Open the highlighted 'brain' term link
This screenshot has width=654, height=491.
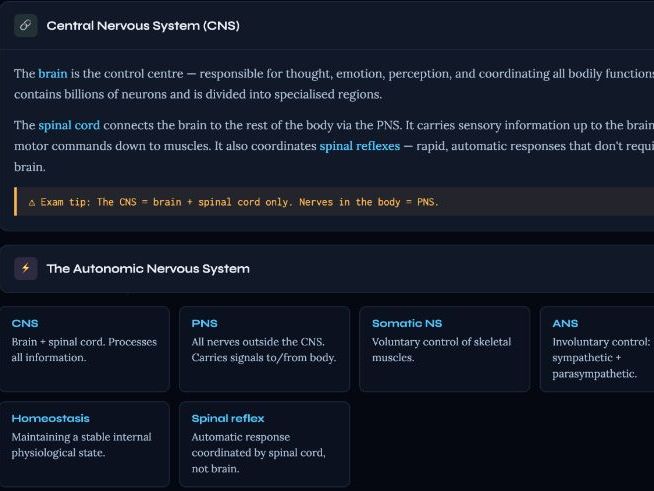(x=53, y=74)
